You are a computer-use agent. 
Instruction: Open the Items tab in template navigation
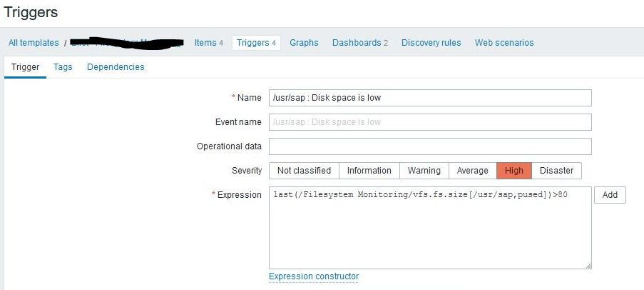208,43
